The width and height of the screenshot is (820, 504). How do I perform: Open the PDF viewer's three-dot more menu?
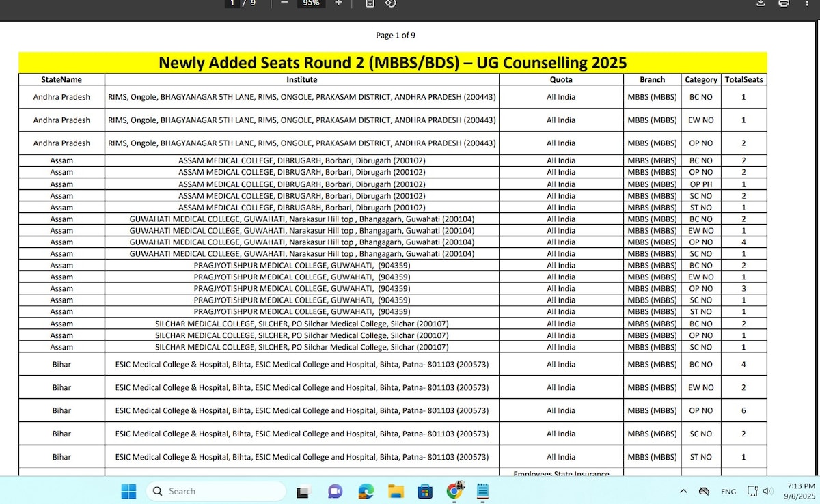806,3
